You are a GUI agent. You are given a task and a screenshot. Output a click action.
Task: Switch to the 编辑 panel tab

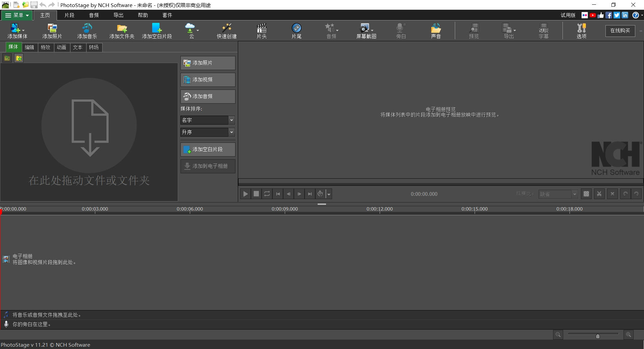[29, 47]
